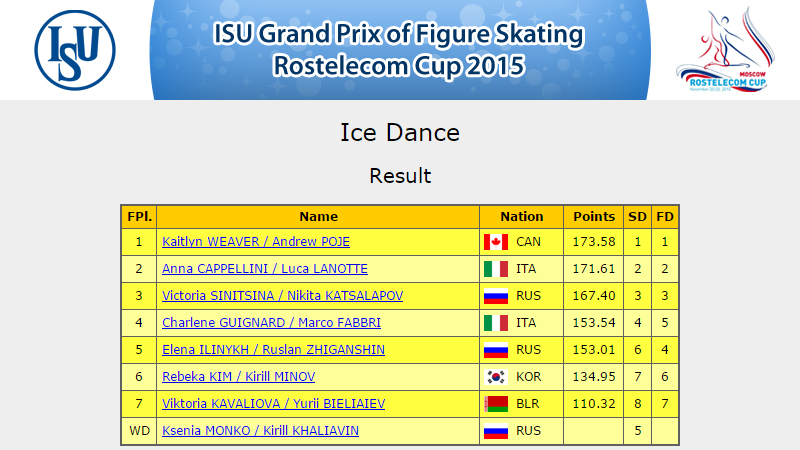Click the Nation column header
The width and height of the screenshot is (800, 450).
click(521, 217)
